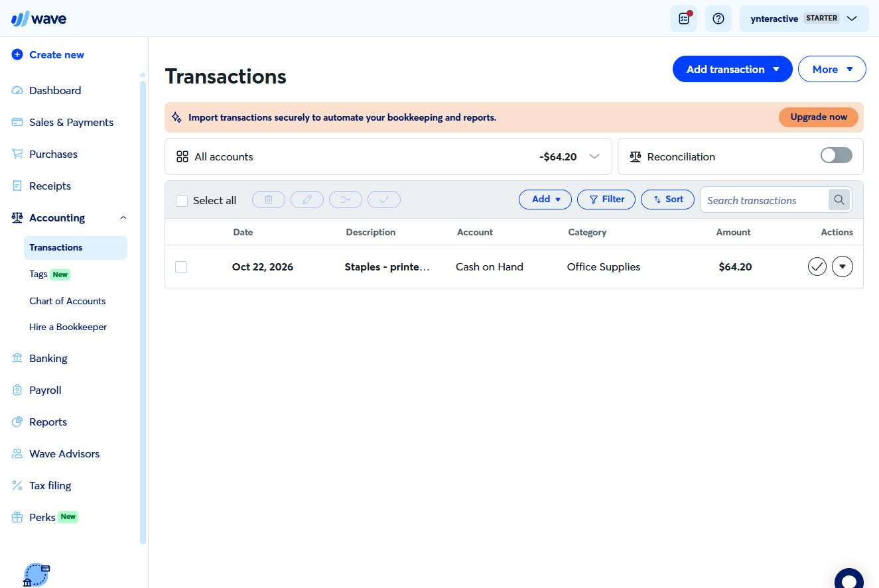879x588 pixels.
Task: Click the bank connection icon in sidebar bottom
Action: coord(36,575)
